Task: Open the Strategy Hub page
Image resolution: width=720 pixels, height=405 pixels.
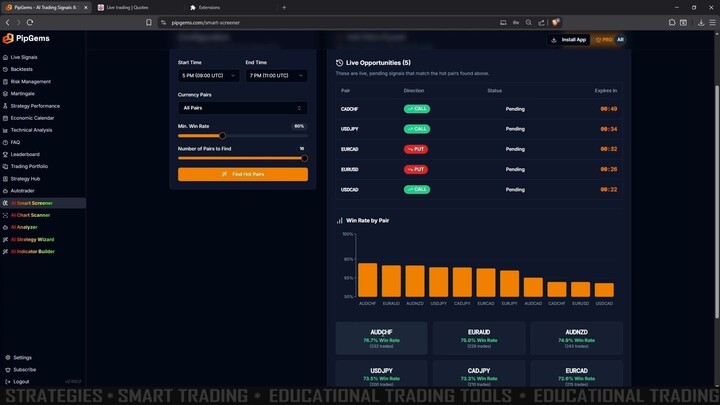Action: click(25, 179)
